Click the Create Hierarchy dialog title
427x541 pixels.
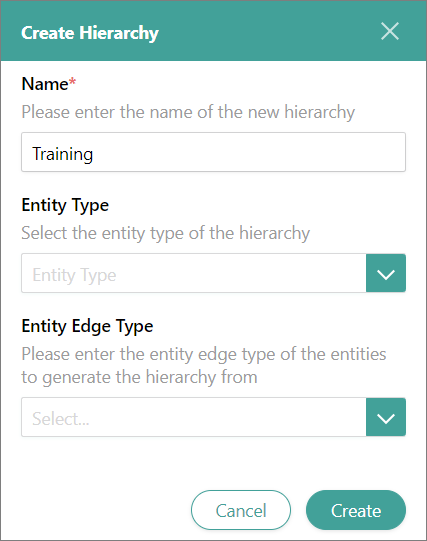(x=90, y=33)
